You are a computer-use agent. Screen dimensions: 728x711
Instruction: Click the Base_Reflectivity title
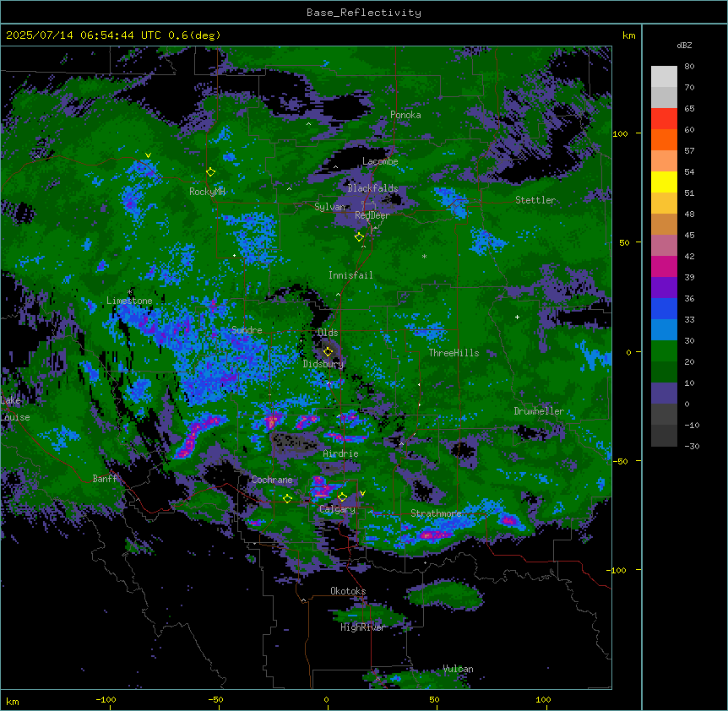coord(364,13)
